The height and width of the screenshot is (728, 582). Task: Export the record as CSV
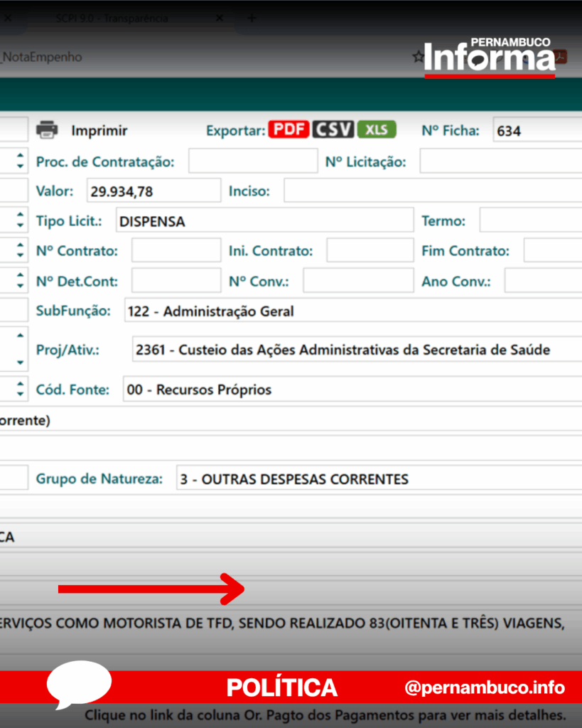(x=333, y=129)
